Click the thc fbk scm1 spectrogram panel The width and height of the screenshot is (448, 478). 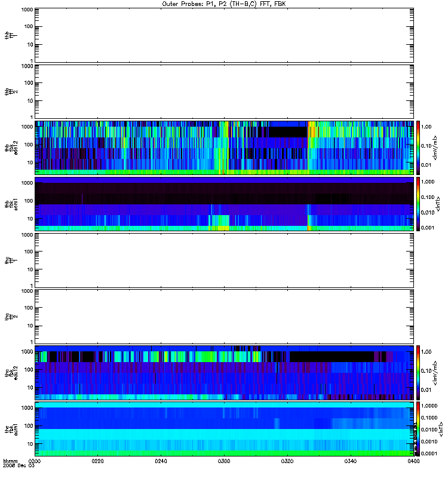tap(225, 429)
